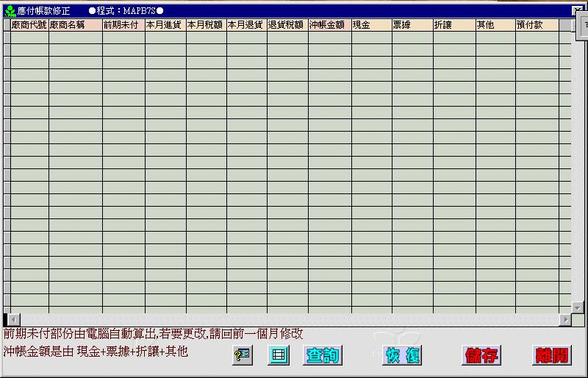Click the 沖帳金額 column header
This screenshot has width=588, height=378.
point(329,25)
